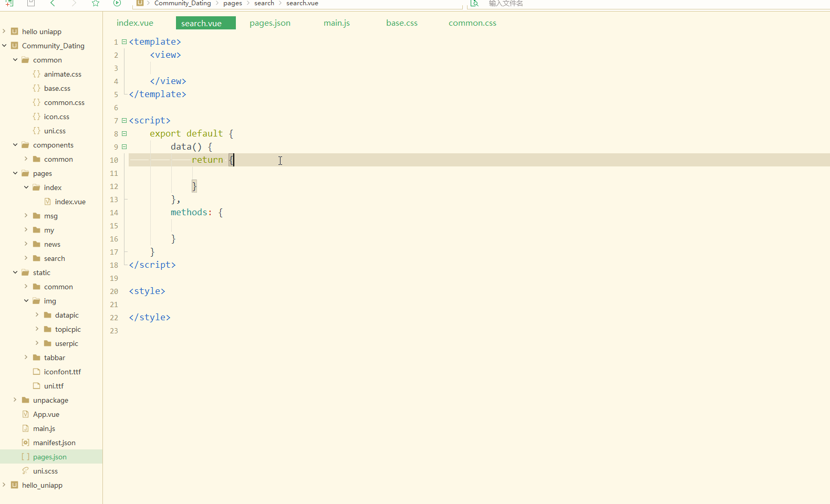Open manifest.json in the file tree
Image resolution: width=830 pixels, height=504 pixels.
coord(54,443)
